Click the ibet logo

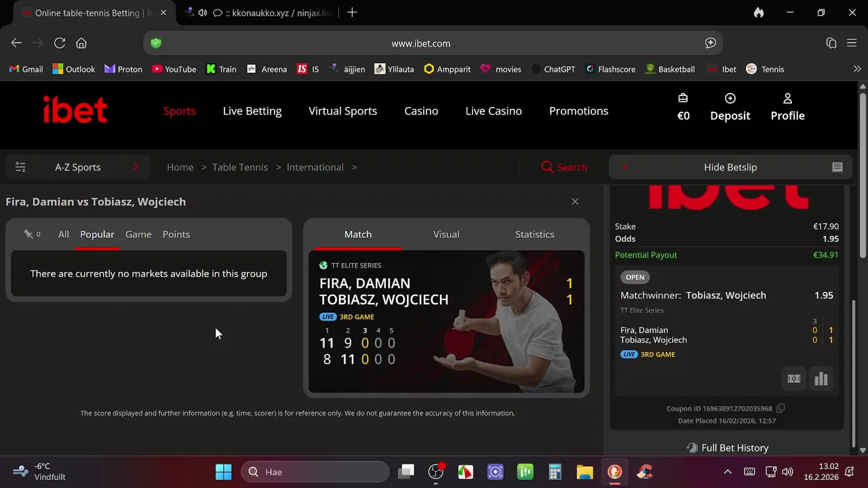tap(75, 110)
